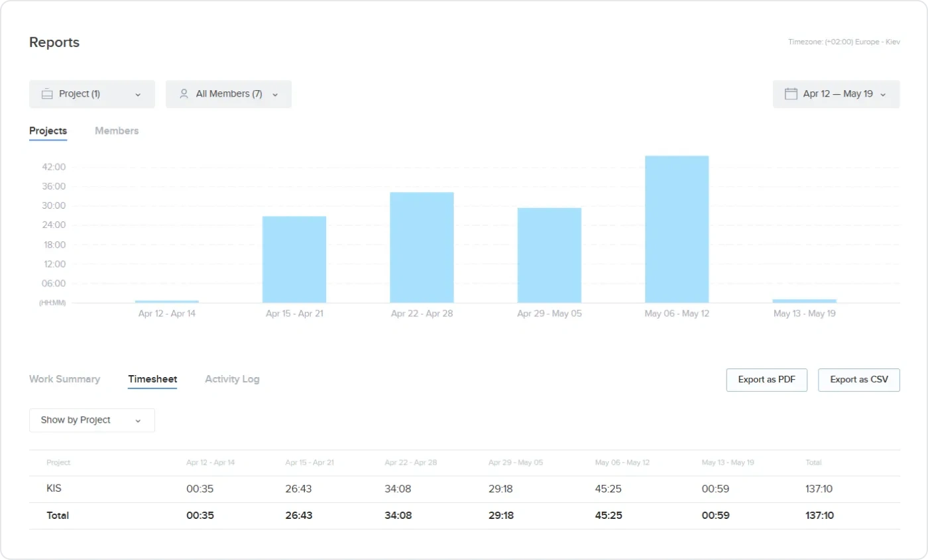Click the KIS project name in timesheet
This screenshot has width=928, height=560.
point(54,489)
